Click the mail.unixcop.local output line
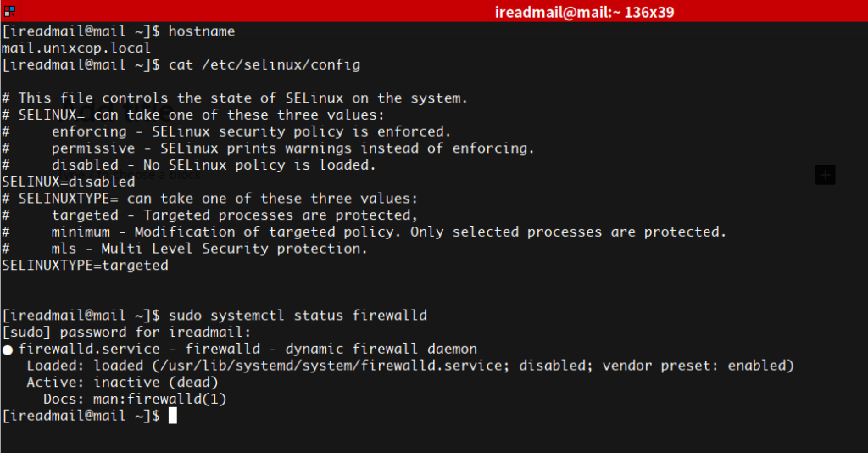This screenshot has height=453, width=868. [x=75, y=48]
